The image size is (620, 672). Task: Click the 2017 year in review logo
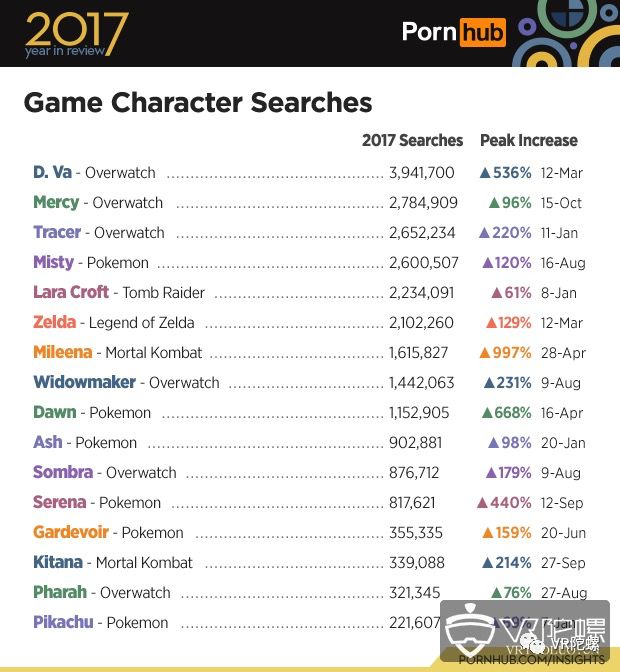[76, 34]
